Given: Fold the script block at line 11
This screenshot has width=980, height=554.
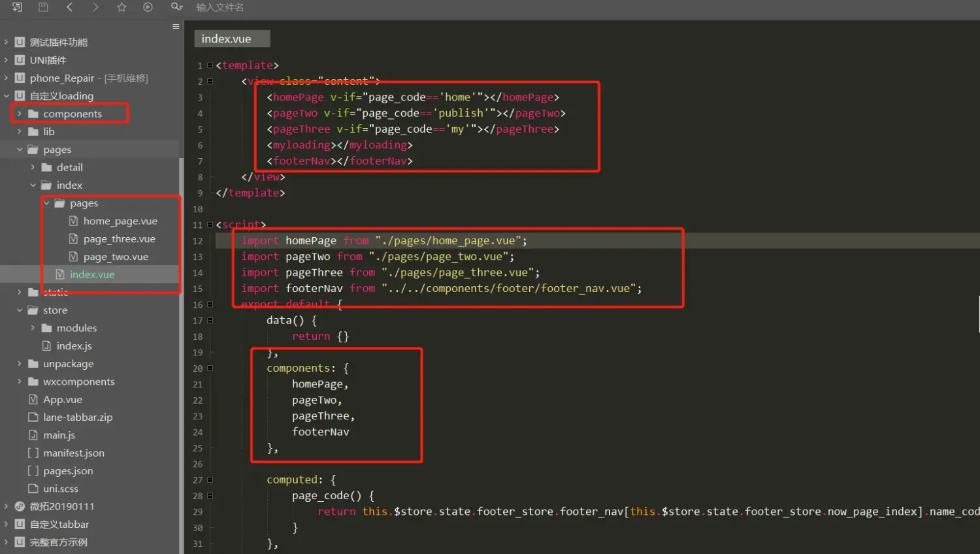Looking at the screenshot, I should coord(210,225).
